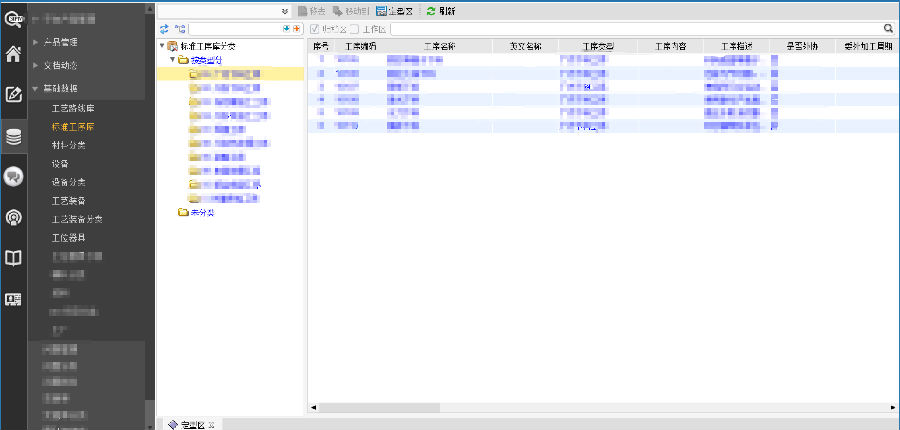The height and width of the screenshot is (430, 900).
Task: Click the magnifier search icon in grid filter
Action: coord(888,30)
